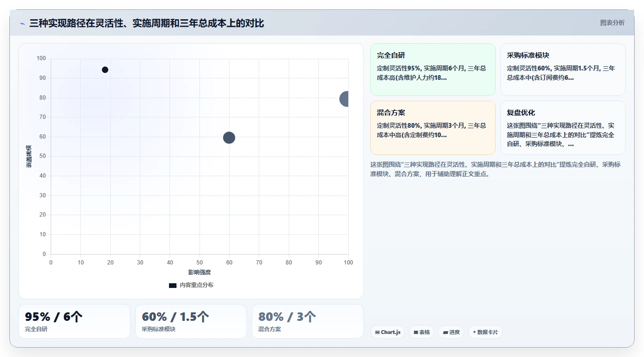Click the x-axis tick label 50
644x357 pixels.
point(199,263)
